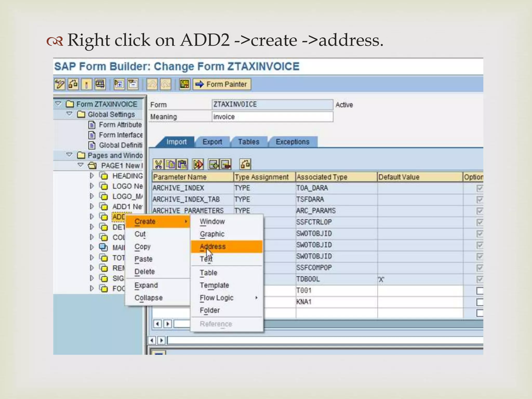Toggle the Optional checkbox in the T001 row
The height and width of the screenshot is (399, 532).
click(x=480, y=291)
